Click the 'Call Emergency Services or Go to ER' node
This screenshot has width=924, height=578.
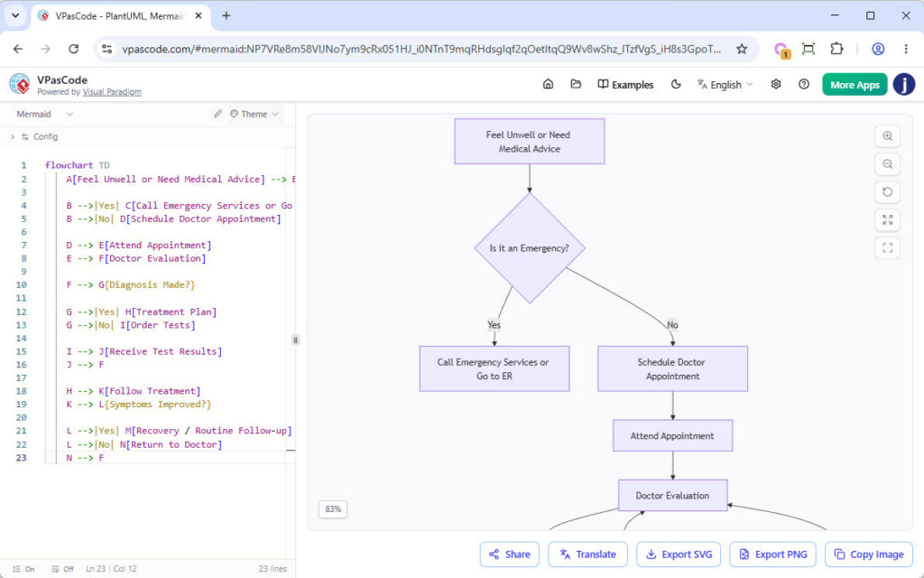coord(494,368)
